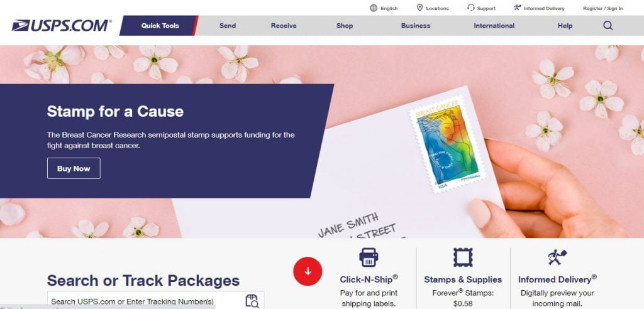This screenshot has height=309, width=644.
Task: Expand the Send menu
Action: [x=228, y=26]
